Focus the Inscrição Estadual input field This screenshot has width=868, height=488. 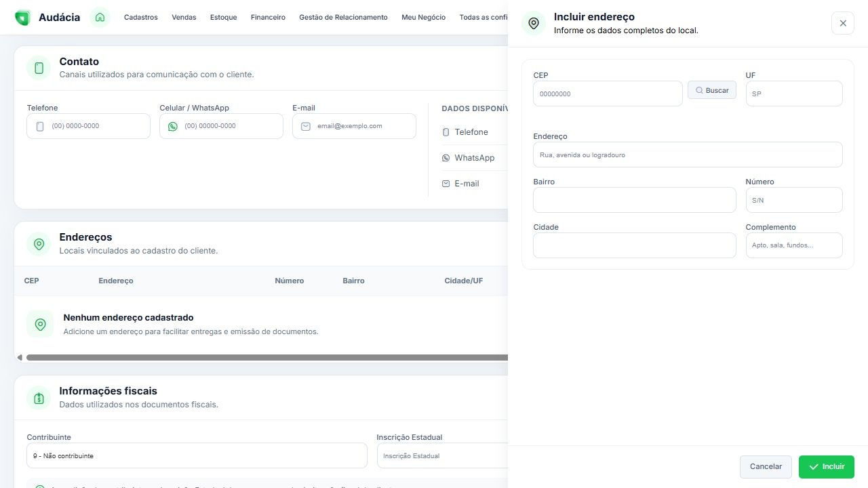442,455
